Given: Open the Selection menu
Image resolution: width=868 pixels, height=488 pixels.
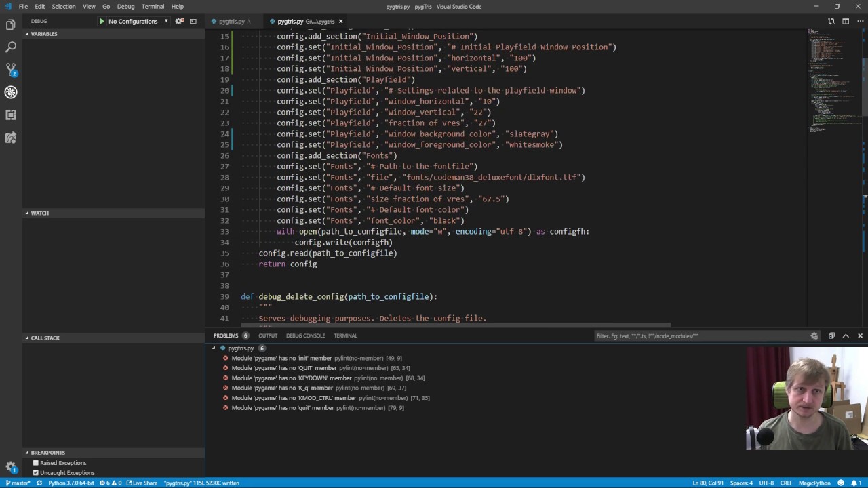Looking at the screenshot, I should tap(64, 6).
